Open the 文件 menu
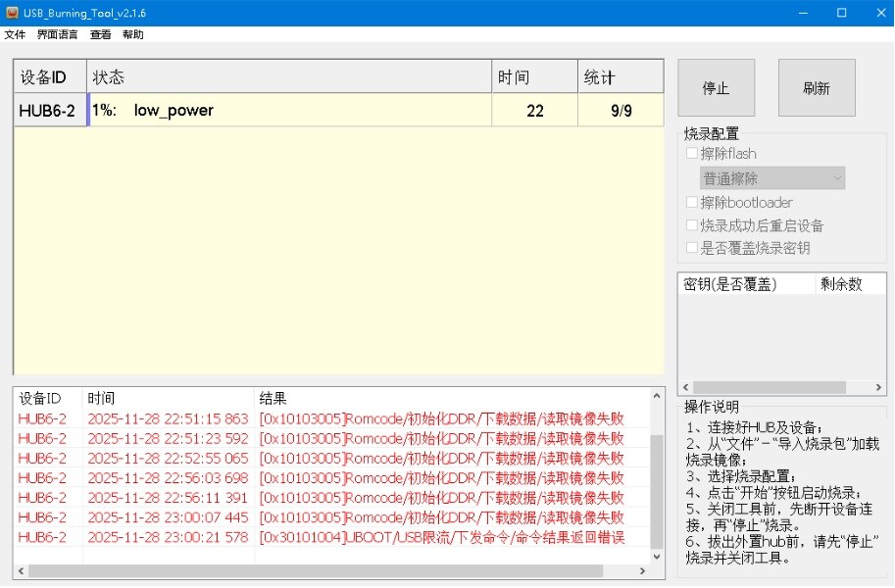The width and height of the screenshot is (895, 588). pyautogui.click(x=15, y=34)
